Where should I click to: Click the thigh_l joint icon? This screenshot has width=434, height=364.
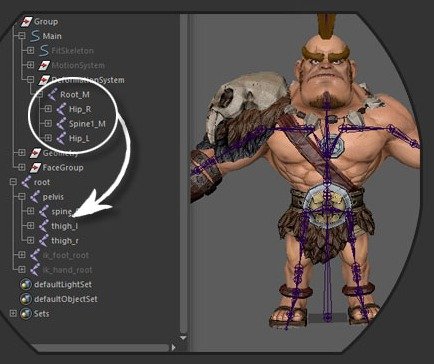(44, 226)
